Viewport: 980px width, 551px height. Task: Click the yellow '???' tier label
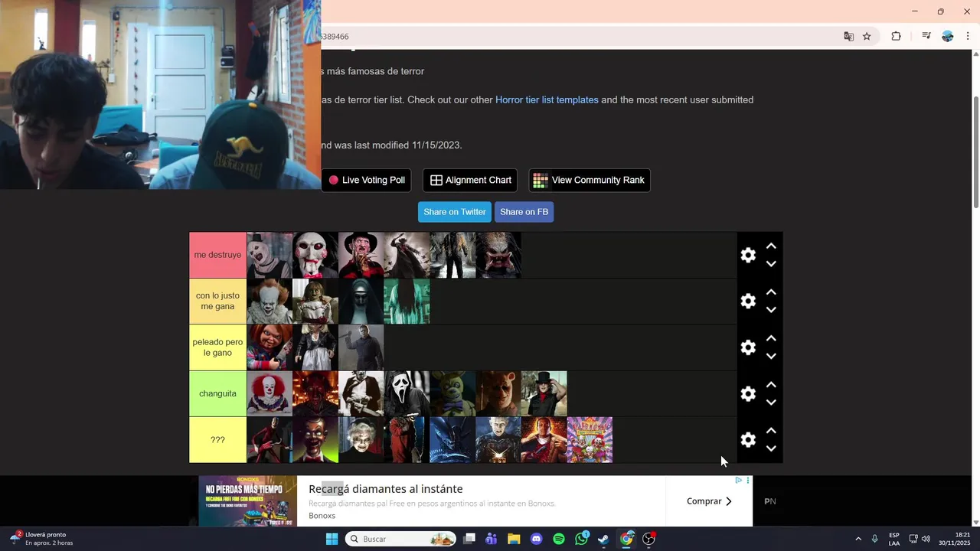(x=217, y=440)
